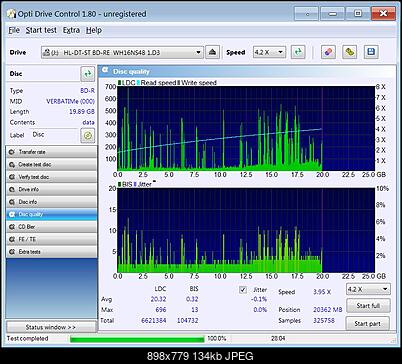Open the FE / TE test
The width and height of the screenshot is (402, 364).
52,239
